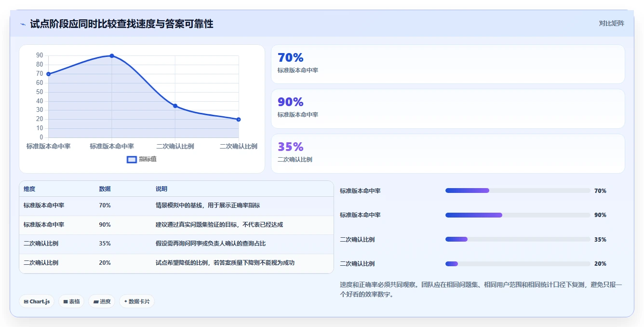The width and height of the screenshot is (644, 327).
Task: Click the 70% value right of the progress bar
Action: (600, 191)
